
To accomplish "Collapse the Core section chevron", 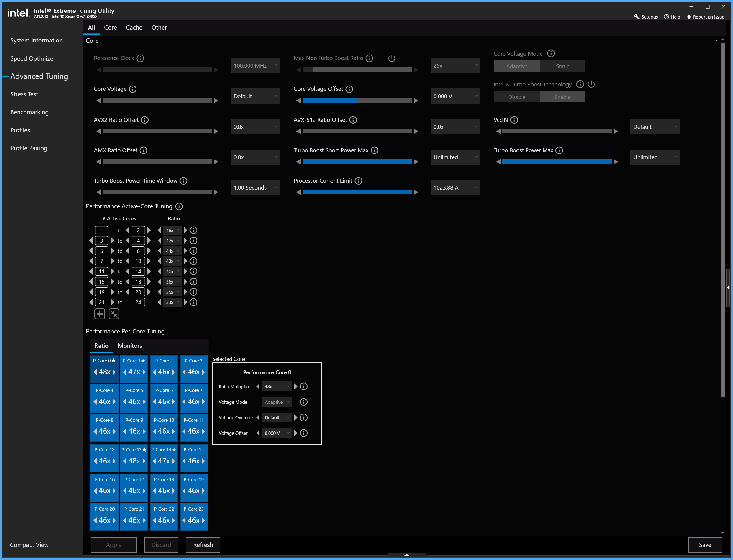I will point(716,41).
